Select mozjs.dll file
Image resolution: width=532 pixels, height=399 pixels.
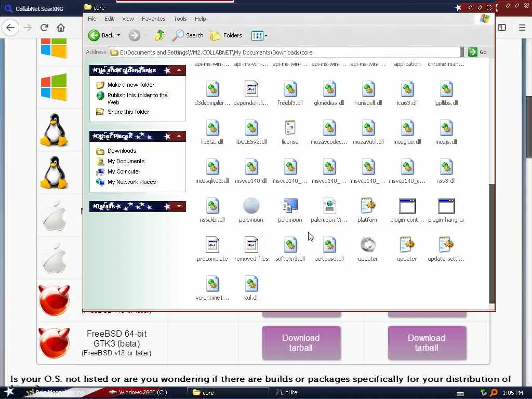[x=446, y=128]
